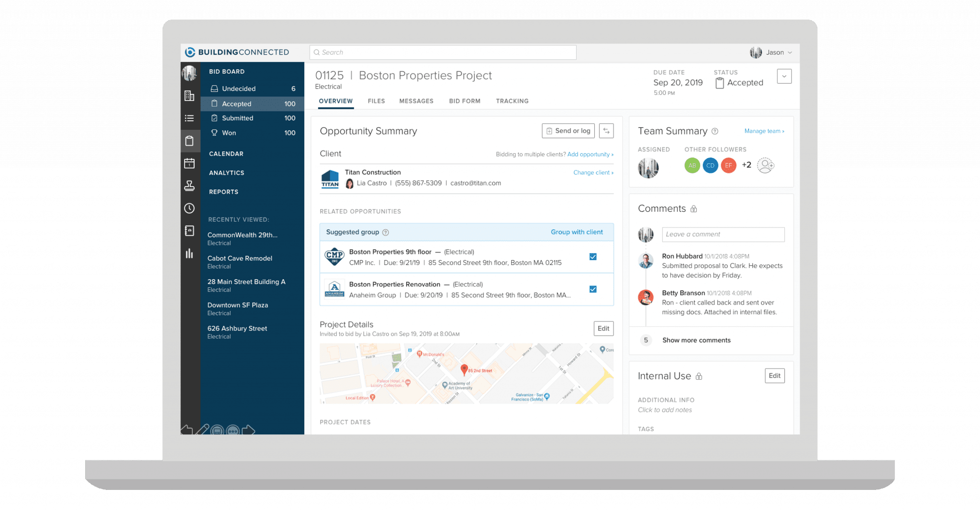Click the Leave a comment field
This screenshot has width=980, height=511.
723,234
